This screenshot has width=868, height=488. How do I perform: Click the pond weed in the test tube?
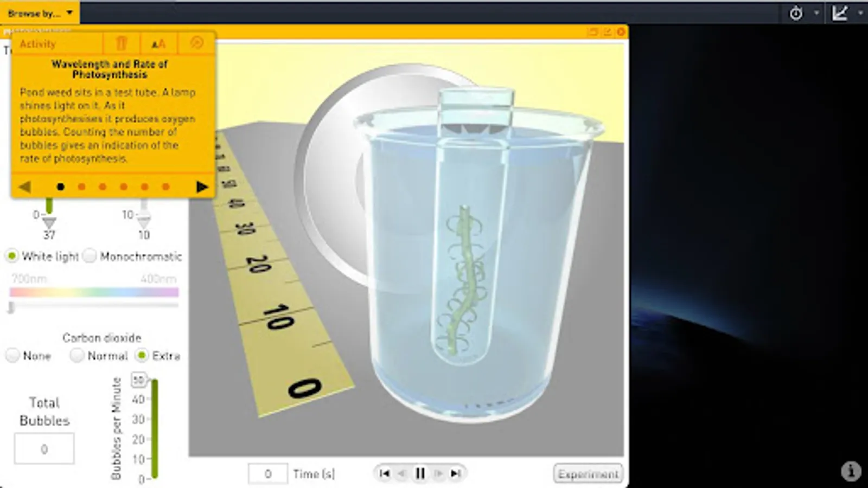464,279
